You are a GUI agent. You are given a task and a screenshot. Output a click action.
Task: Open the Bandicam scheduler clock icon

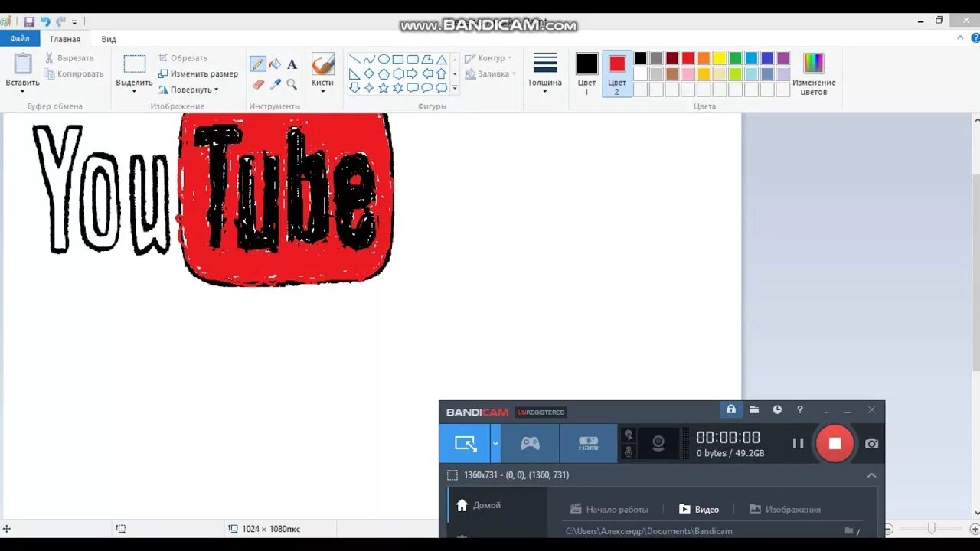[x=777, y=409]
